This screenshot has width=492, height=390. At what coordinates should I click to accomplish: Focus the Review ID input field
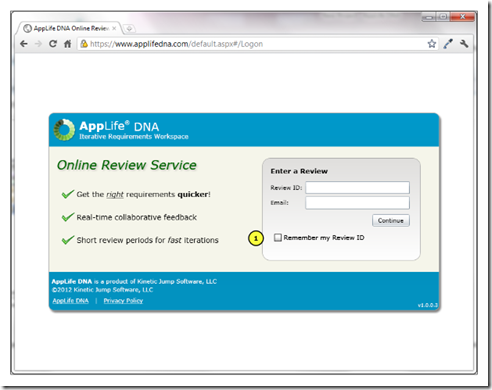click(x=357, y=188)
